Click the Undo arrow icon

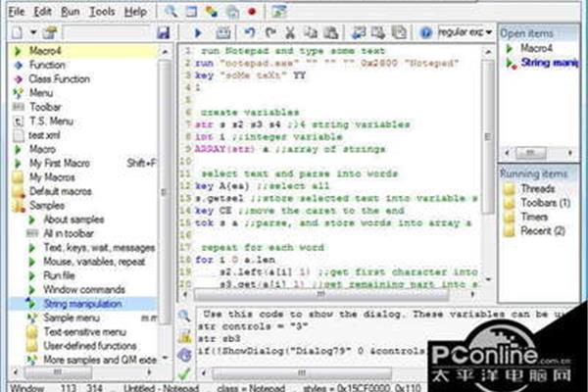click(249, 32)
